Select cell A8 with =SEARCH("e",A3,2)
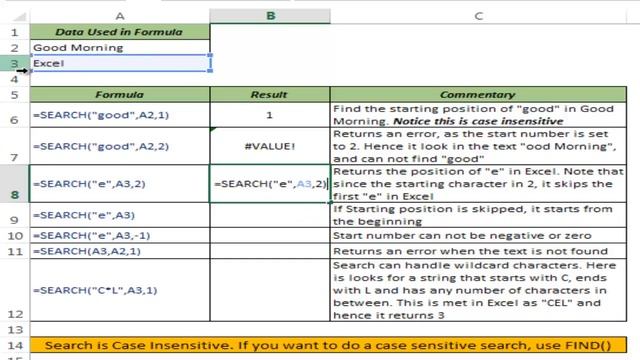Image resolution: width=640 pixels, height=360 pixels. point(120,184)
